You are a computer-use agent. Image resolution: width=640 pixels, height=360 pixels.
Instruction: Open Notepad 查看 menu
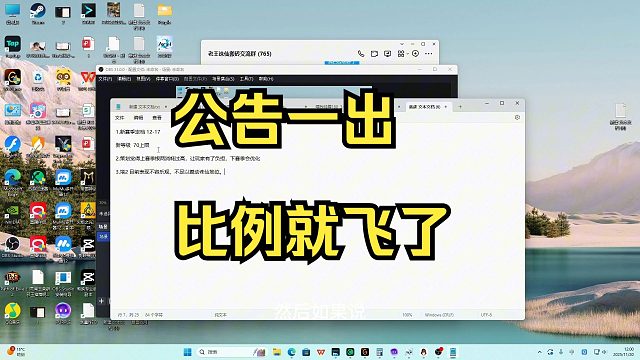tap(157, 118)
